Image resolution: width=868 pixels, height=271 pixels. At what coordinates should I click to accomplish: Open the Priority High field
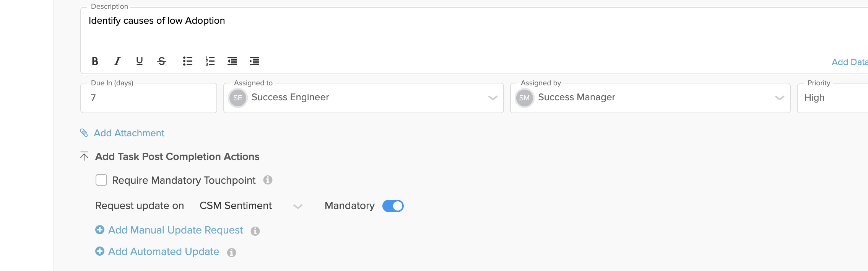[x=832, y=98]
